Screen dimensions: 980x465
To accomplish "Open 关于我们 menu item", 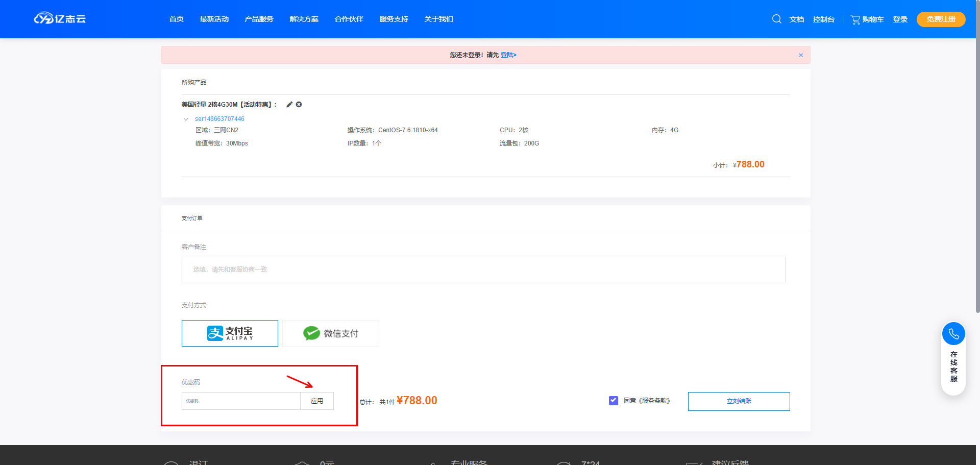I will 438,19.
